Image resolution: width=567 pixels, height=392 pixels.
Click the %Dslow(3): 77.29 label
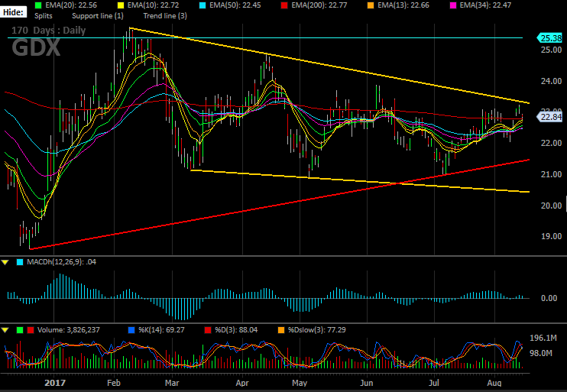click(317, 330)
